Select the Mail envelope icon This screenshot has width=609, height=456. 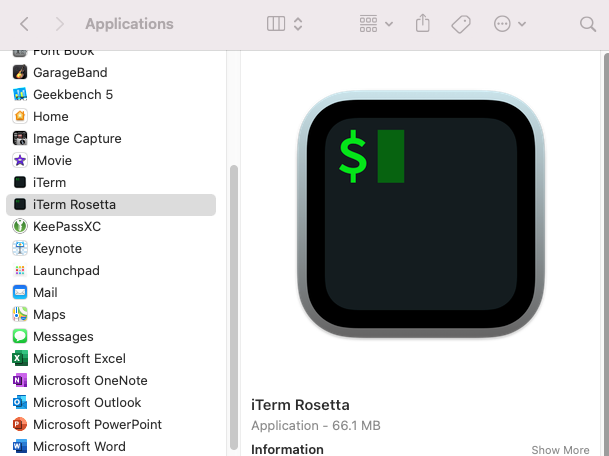pyautogui.click(x=20, y=292)
